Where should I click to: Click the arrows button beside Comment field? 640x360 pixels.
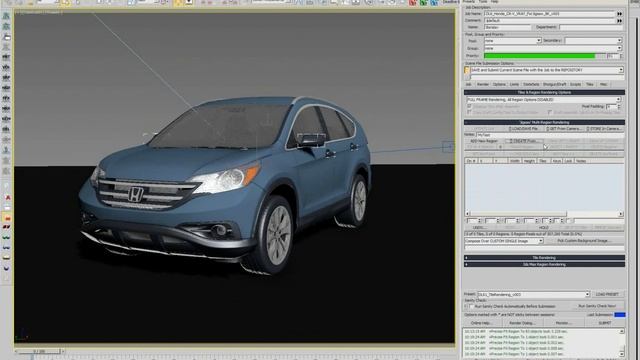point(619,20)
